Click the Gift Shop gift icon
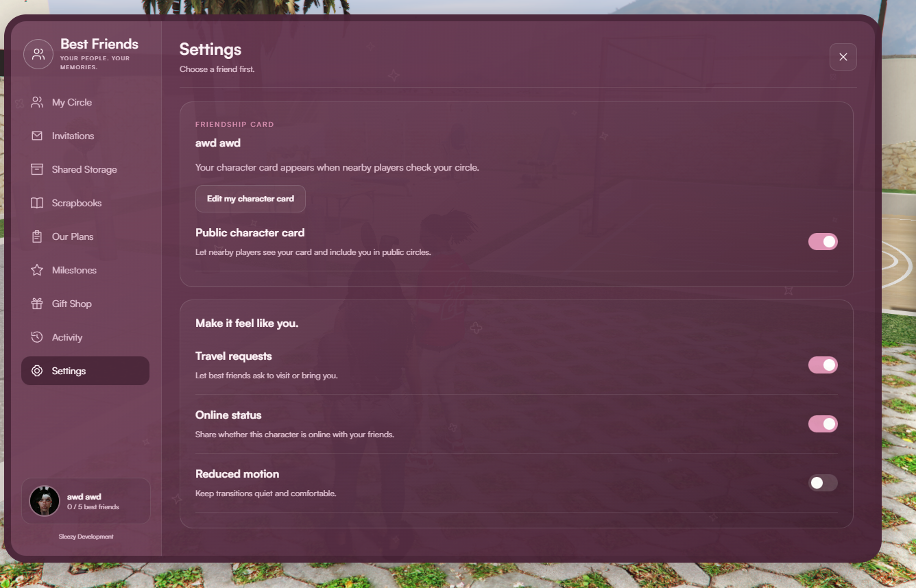Viewport: 916px width, 588px height. click(37, 304)
